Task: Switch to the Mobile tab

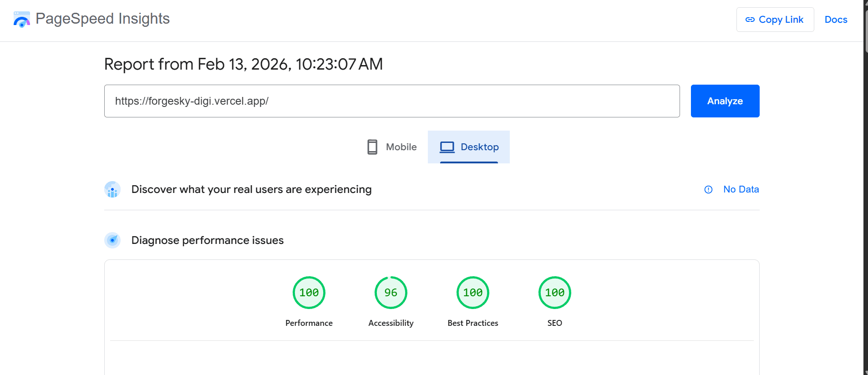Action: click(x=391, y=147)
